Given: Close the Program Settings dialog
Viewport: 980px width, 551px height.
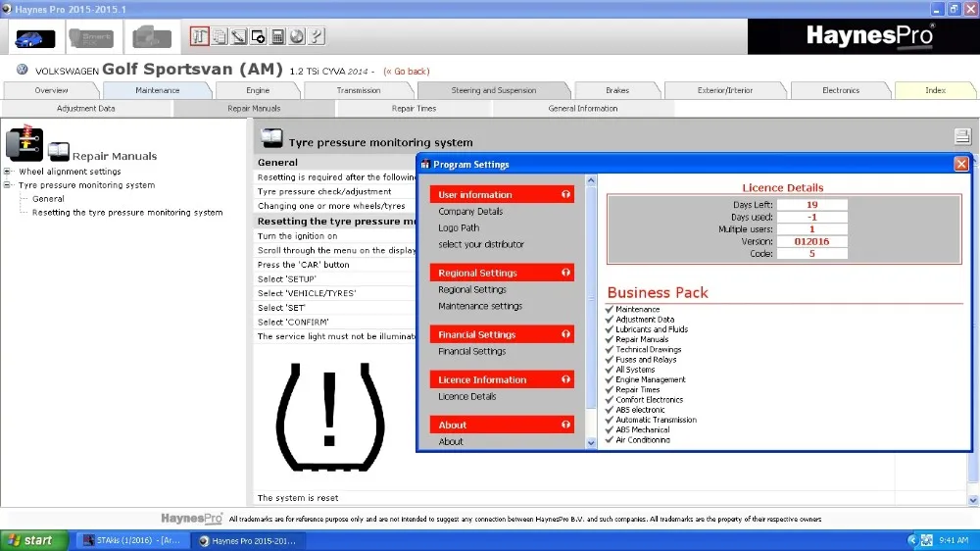Looking at the screenshot, I should 961,164.
